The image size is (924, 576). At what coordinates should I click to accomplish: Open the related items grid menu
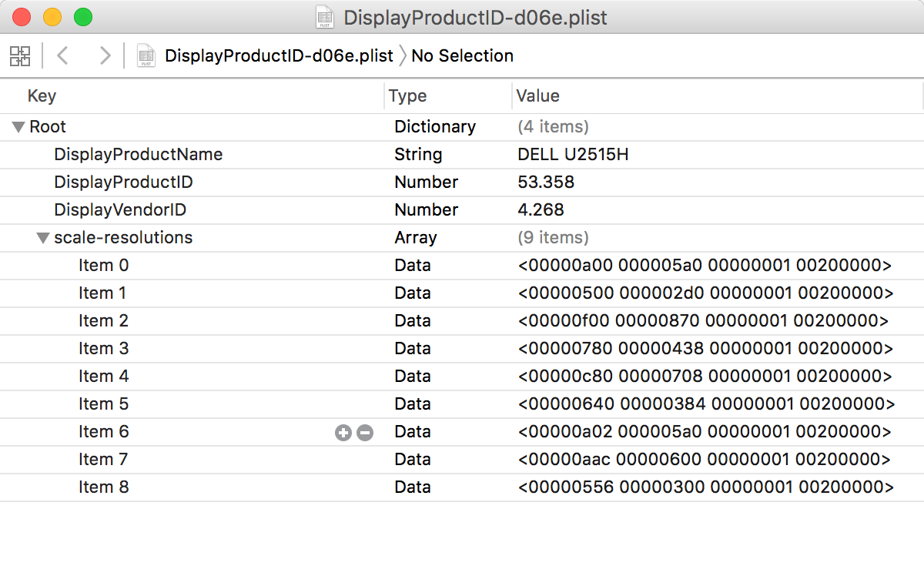click(x=20, y=55)
